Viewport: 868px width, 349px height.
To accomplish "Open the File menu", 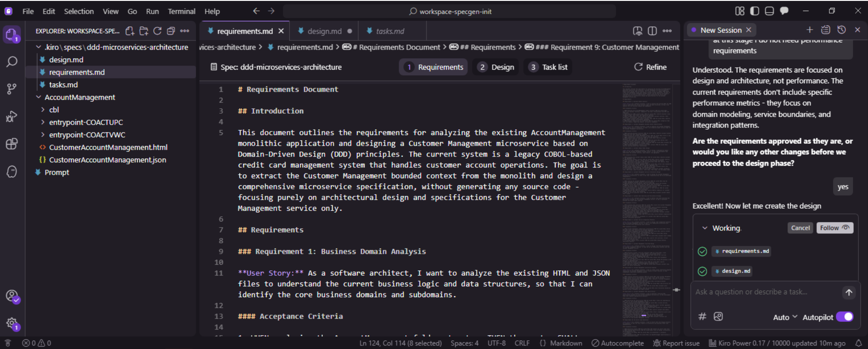I will point(28,11).
